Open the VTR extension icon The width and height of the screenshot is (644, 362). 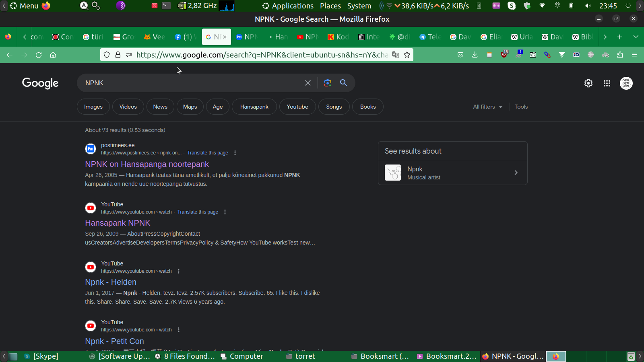533,55
